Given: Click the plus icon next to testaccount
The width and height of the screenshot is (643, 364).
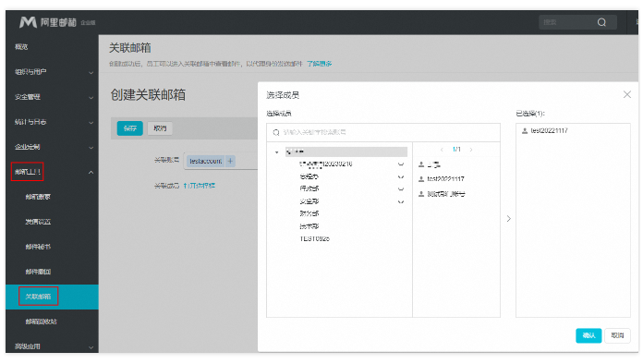Looking at the screenshot, I should click(x=230, y=161).
